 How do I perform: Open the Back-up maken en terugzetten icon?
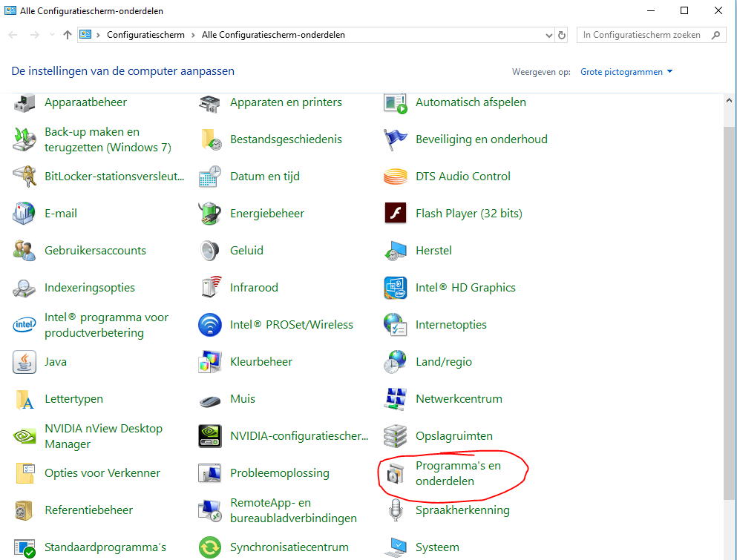[x=24, y=139]
